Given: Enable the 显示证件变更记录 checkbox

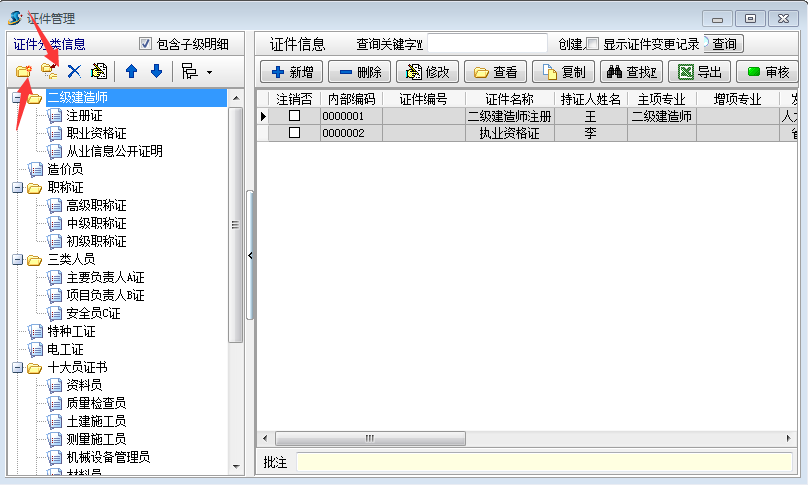Looking at the screenshot, I should tap(592, 44).
